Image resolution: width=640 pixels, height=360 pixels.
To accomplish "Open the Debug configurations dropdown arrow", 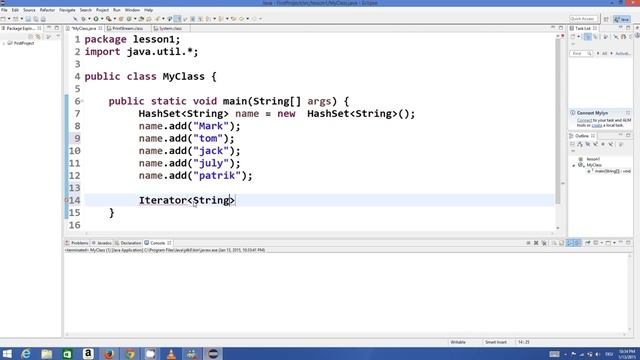I will coord(89,19).
